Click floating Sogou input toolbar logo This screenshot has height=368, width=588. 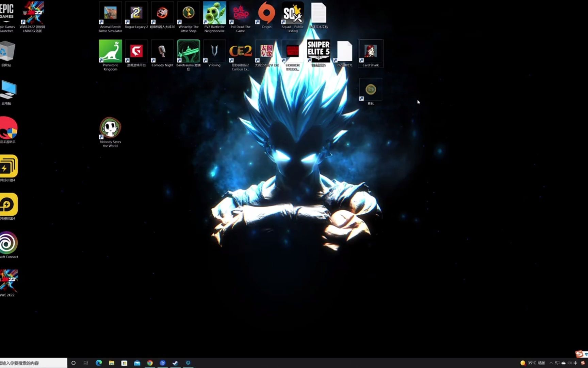point(579,354)
